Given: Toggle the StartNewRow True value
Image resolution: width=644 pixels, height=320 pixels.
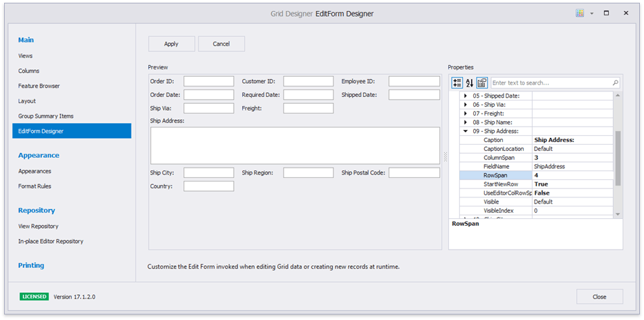Looking at the screenshot, I should [571, 184].
